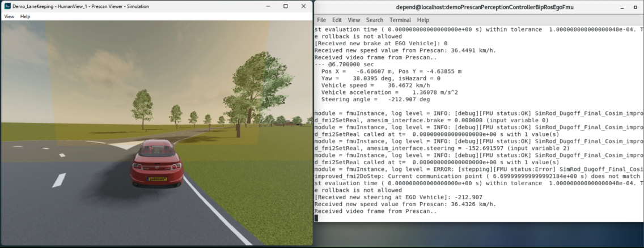This screenshot has height=248, width=644.
Task: Click the 'Yaw = 38.0395 deg' line
Action: [x=381, y=78]
